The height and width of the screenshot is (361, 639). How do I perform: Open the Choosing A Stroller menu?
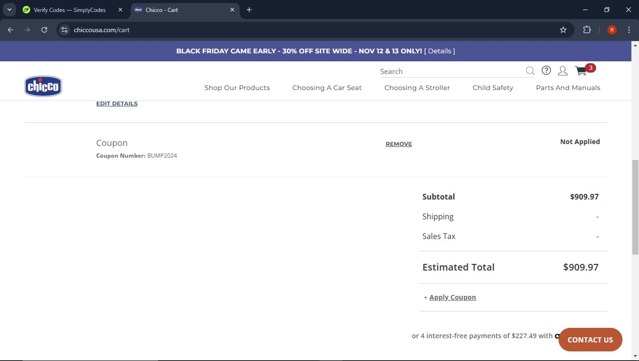[417, 88]
